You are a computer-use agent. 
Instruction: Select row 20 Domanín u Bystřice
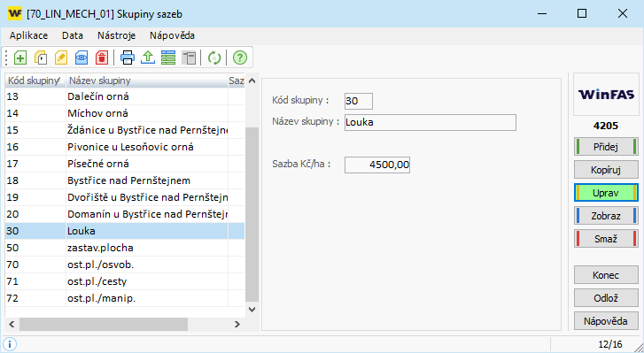pos(125,214)
